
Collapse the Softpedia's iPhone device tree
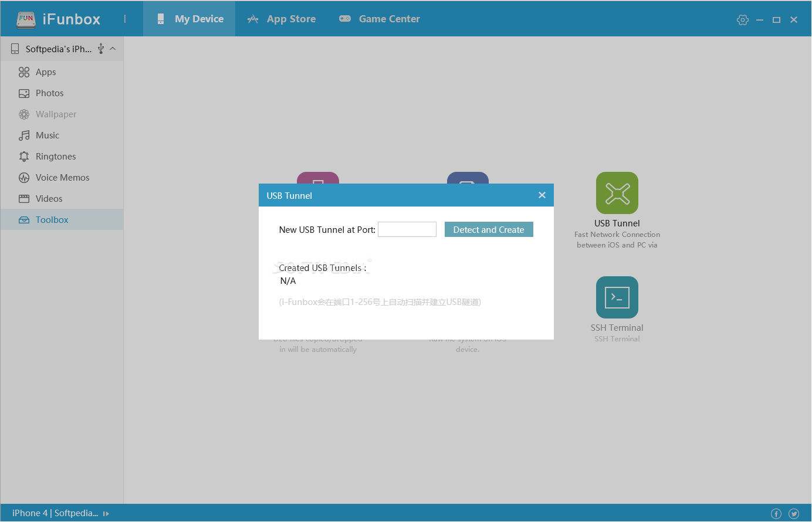pyautogui.click(x=113, y=49)
